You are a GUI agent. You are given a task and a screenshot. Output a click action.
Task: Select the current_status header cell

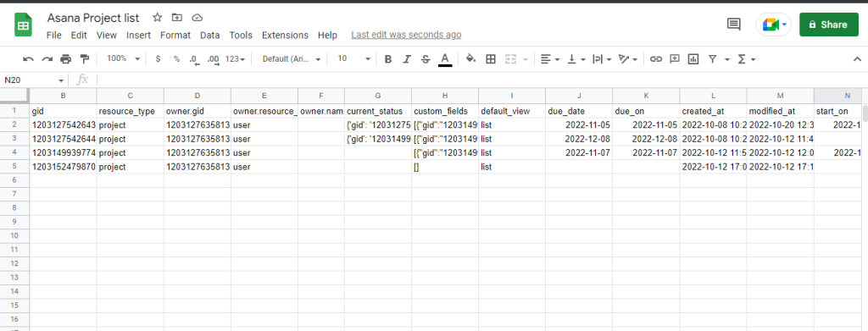tap(377, 111)
